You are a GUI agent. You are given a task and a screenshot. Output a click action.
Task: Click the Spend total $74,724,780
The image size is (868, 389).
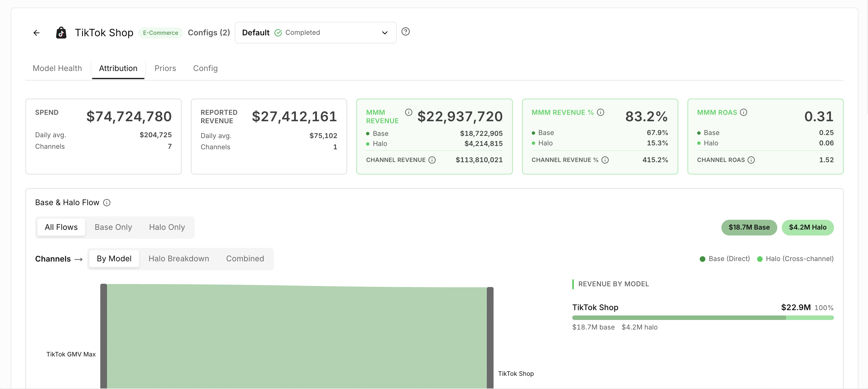pos(129,116)
